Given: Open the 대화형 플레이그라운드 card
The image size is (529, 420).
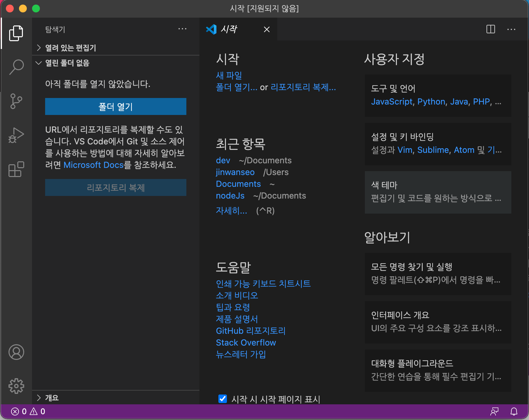Looking at the screenshot, I should tap(438, 371).
